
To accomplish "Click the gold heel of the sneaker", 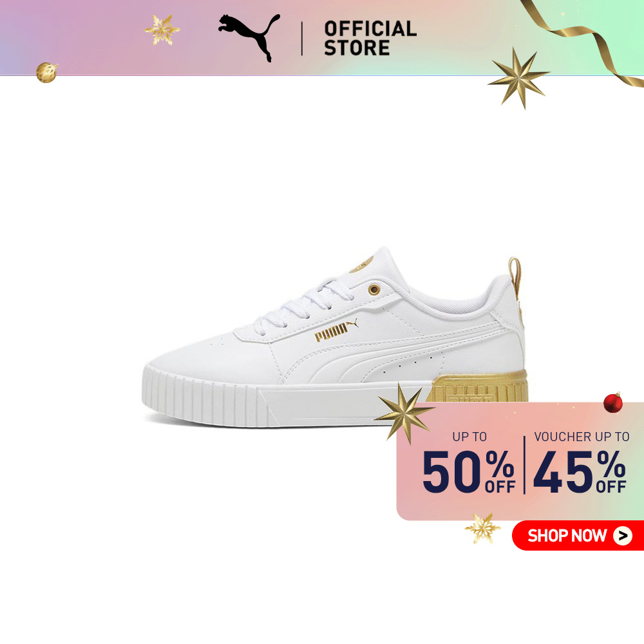I will (478, 386).
